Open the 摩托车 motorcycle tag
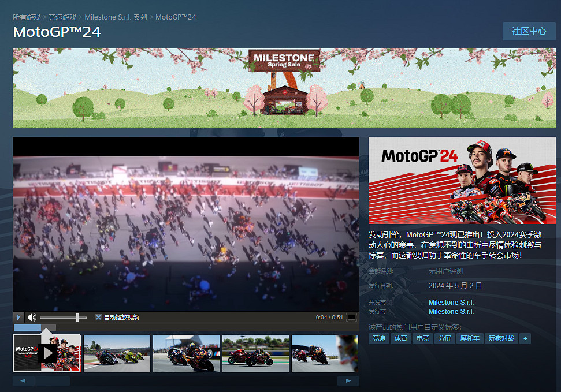Viewport: 561px width, 392px height. click(470, 338)
